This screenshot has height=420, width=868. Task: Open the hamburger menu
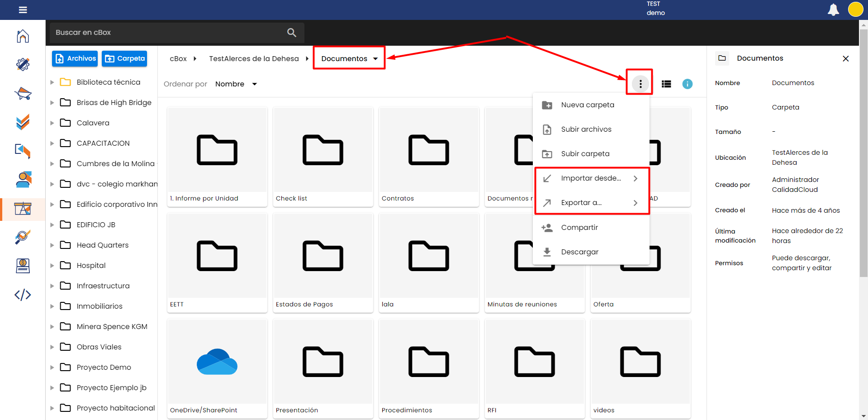tap(23, 10)
